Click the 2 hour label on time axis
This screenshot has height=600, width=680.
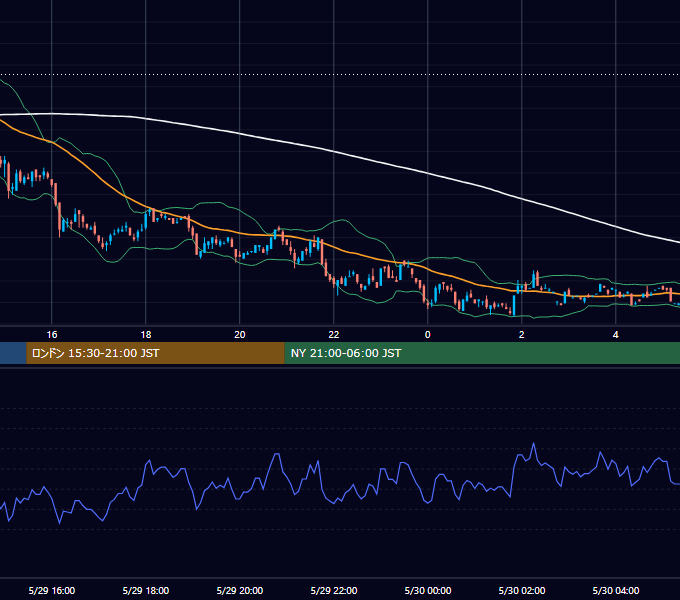pos(522,335)
